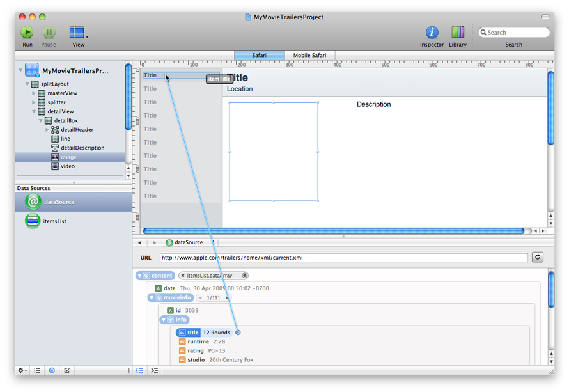Reload the data source URL
Screen dimensions: 569x392
pyautogui.click(x=538, y=257)
